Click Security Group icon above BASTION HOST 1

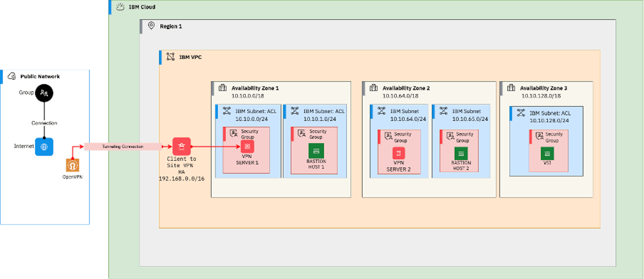click(302, 133)
